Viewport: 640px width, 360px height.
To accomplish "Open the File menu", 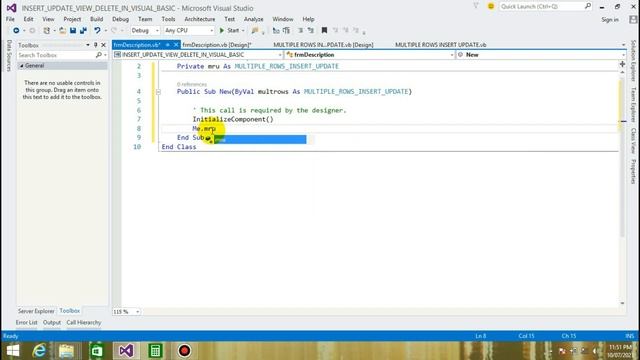I will [x=10, y=19].
